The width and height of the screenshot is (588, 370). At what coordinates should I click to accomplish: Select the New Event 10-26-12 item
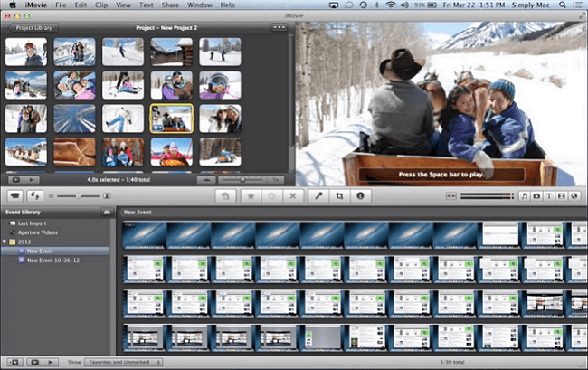tap(52, 261)
